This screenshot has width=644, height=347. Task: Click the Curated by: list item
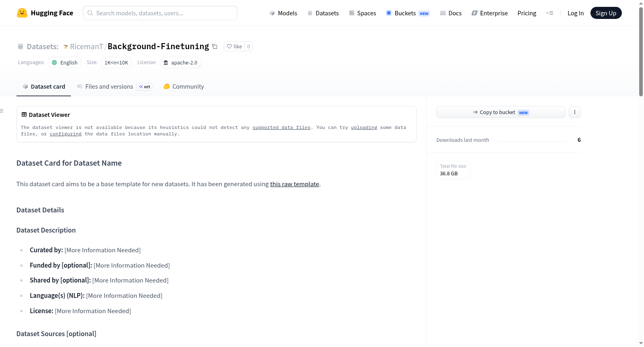(x=85, y=250)
